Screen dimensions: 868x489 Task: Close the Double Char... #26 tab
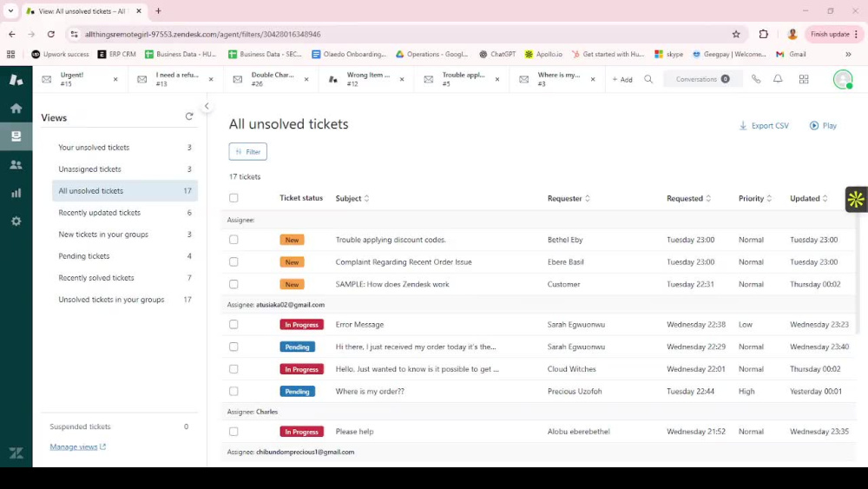(306, 79)
